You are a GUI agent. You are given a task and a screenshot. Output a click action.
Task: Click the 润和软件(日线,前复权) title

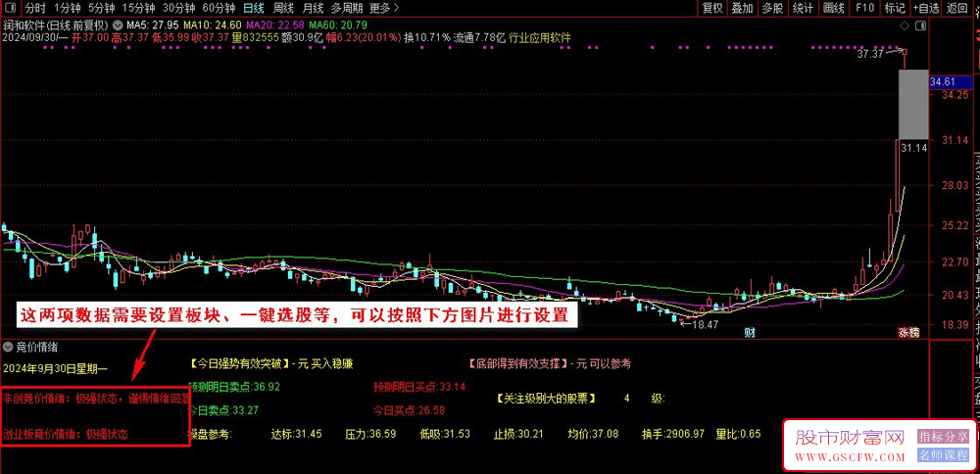pyautogui.click(x=56, y=25)
